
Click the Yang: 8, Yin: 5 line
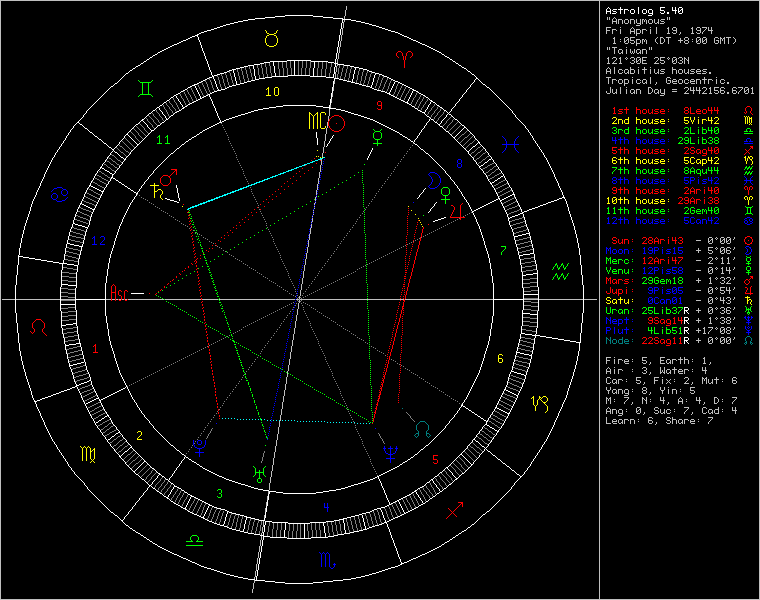(650, 391)
